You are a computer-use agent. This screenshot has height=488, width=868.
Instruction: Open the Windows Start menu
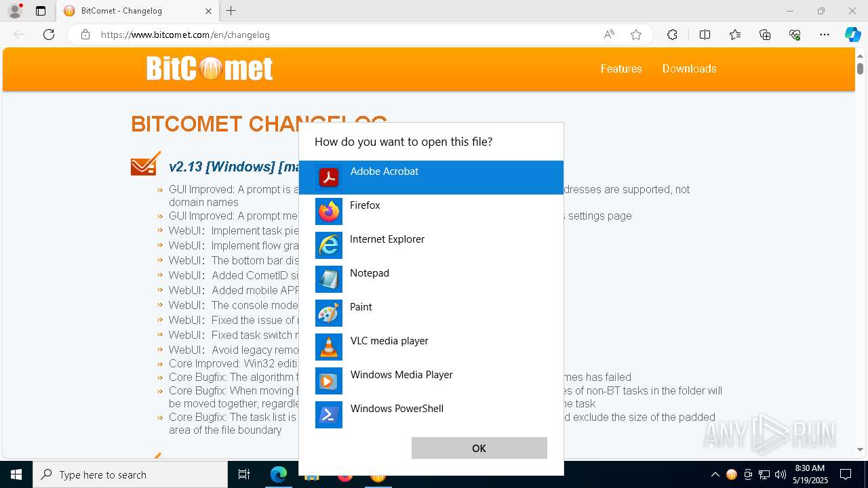tap(16, 474)
